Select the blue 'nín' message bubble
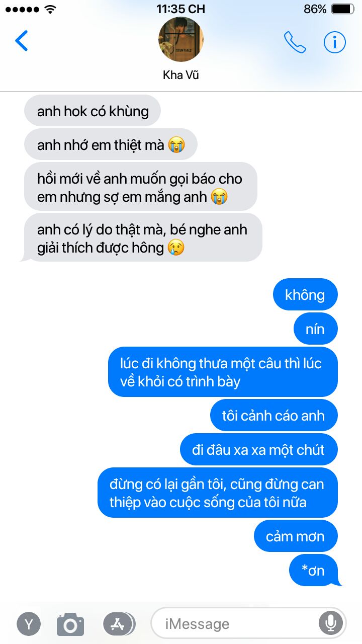362x644 pixels. 315,329
